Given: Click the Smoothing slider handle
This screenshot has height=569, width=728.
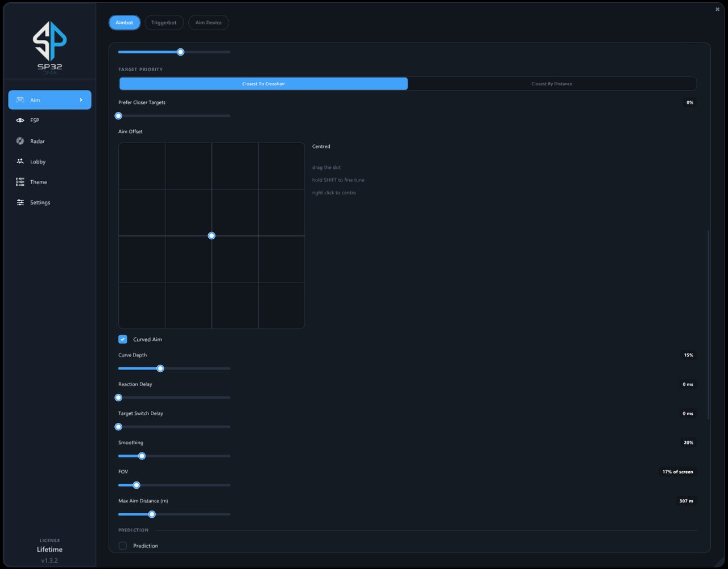Looking at the screenshot, I should [142, 456].
